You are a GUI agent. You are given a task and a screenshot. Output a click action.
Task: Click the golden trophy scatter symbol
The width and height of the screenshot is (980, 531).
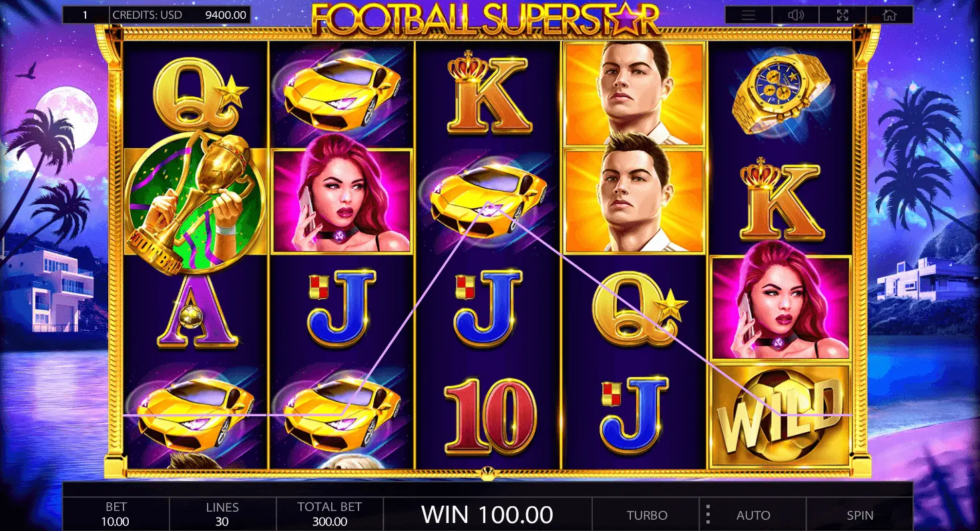[x=196, y=202]
